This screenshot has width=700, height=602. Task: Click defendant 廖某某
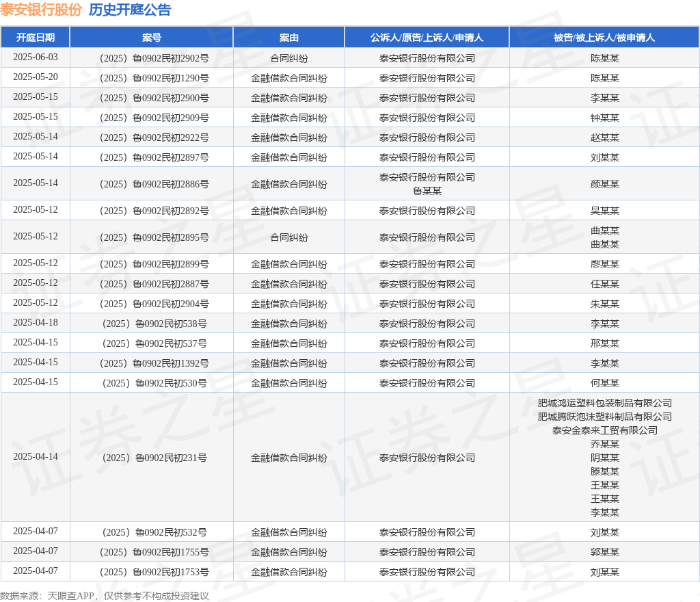[x=604, y=264]
